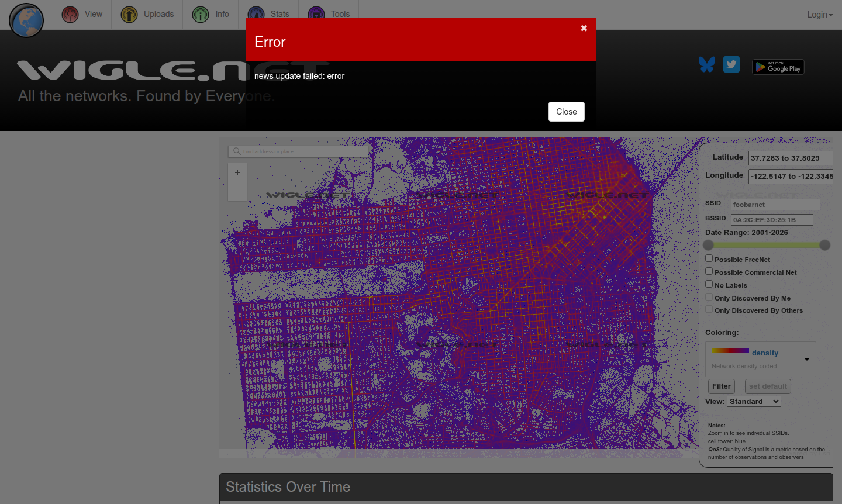The height and width of the screenshot is (504, 842).
Task: Click the blue Bluesky butterfly icon
Action: pyautogui.click(x=706, y=64)
